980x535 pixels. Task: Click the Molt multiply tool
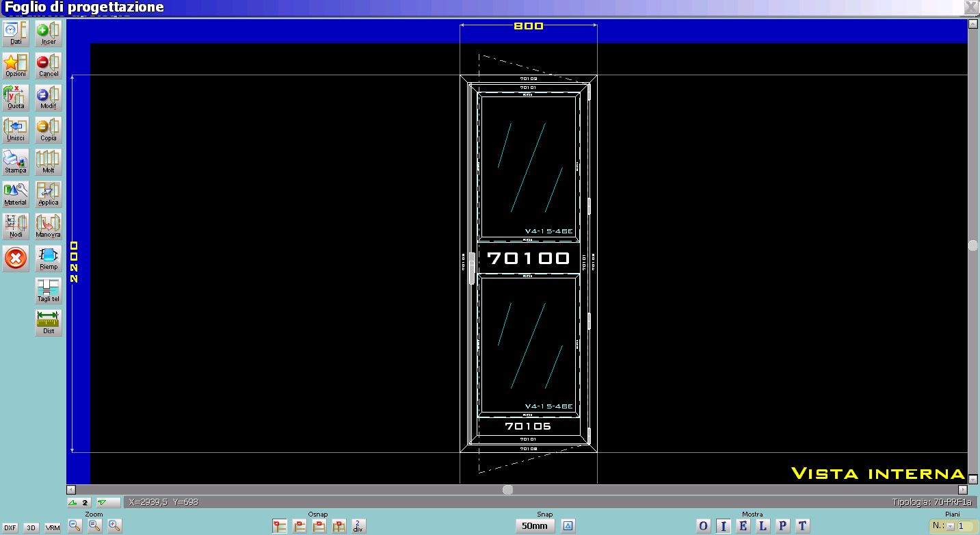click(x=49, y=161)
